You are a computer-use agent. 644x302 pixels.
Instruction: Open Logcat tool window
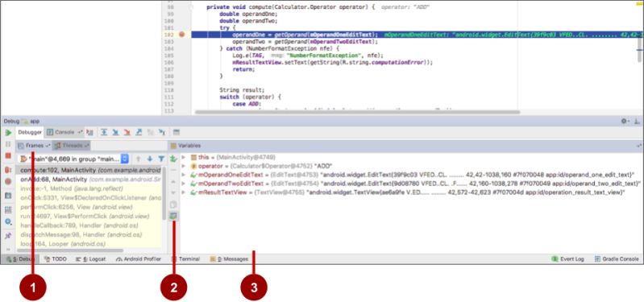point(91,259)
